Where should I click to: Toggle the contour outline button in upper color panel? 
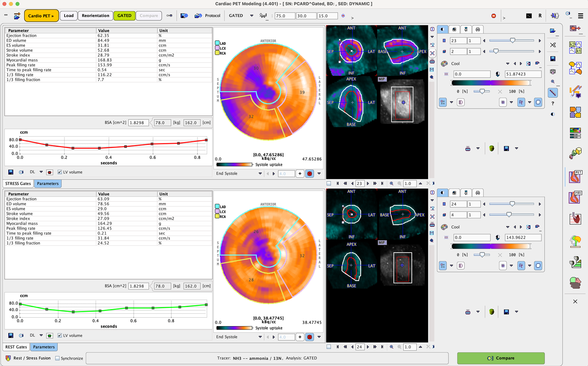tap(538, 102)
